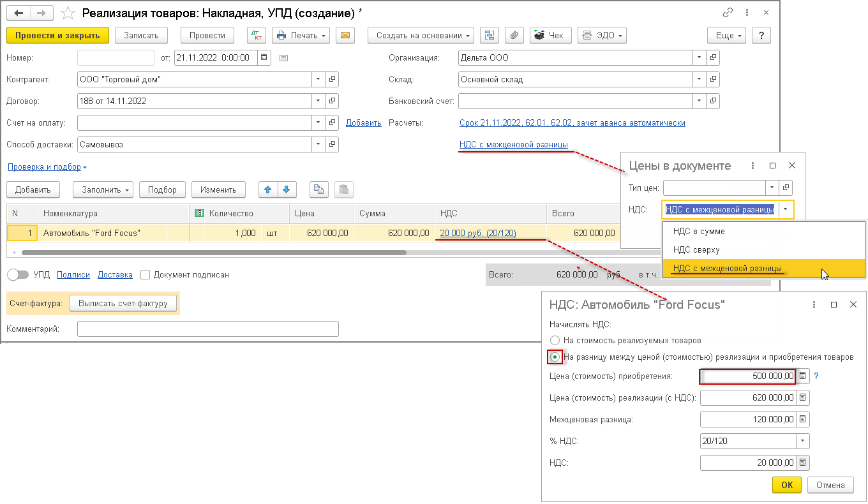Image resolution: width=868 pixels, height=504 pixels.
Task: Get link to document icon
Action: [728, 13]
